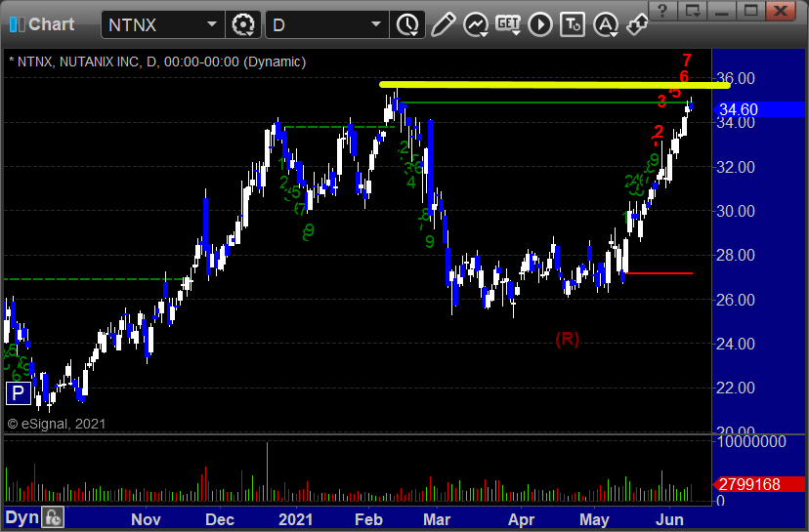Image resolution: width=809 pixels, height=532 pixels.
Task: Click the link windows arrows icon
Action: tap(637, 24)
